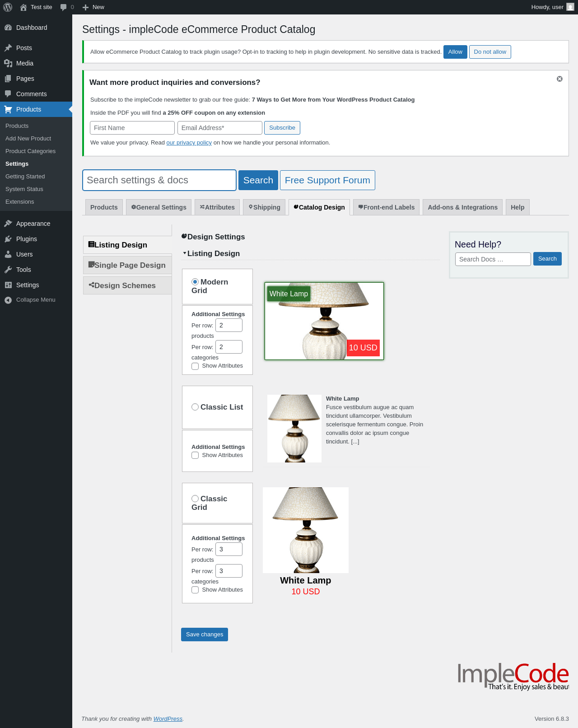This screenshot has height=728, width=578.
Task: Enable Show Attributes under Classic Grid
Action: click(195, 590)
